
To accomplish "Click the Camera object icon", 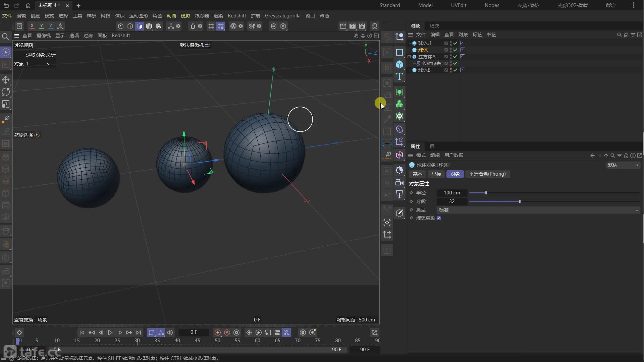I will pos(399,183).
